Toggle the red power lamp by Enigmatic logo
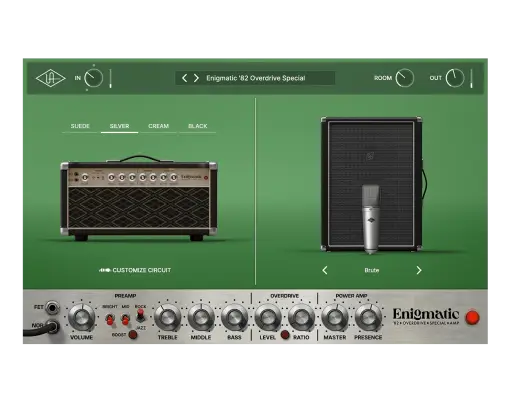This screenshot has width=509, height=400. [x=472, y=317]
